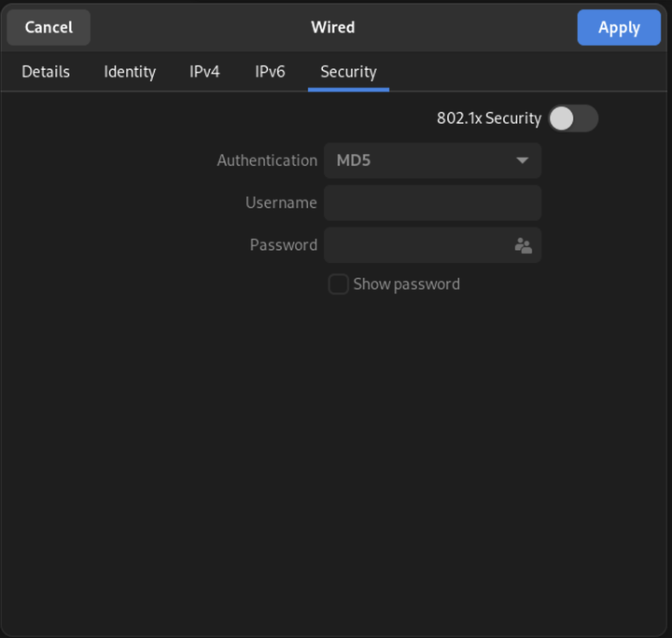This screenshot has width=672, height=638.
Task: Open the Identity tab
Action: click(130, 72)
